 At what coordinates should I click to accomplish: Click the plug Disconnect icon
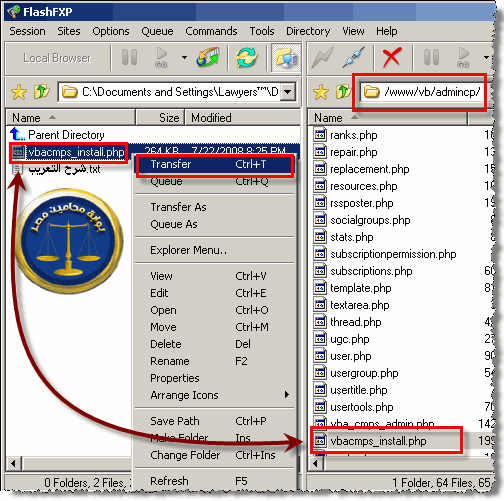click(x=354, y=58)
